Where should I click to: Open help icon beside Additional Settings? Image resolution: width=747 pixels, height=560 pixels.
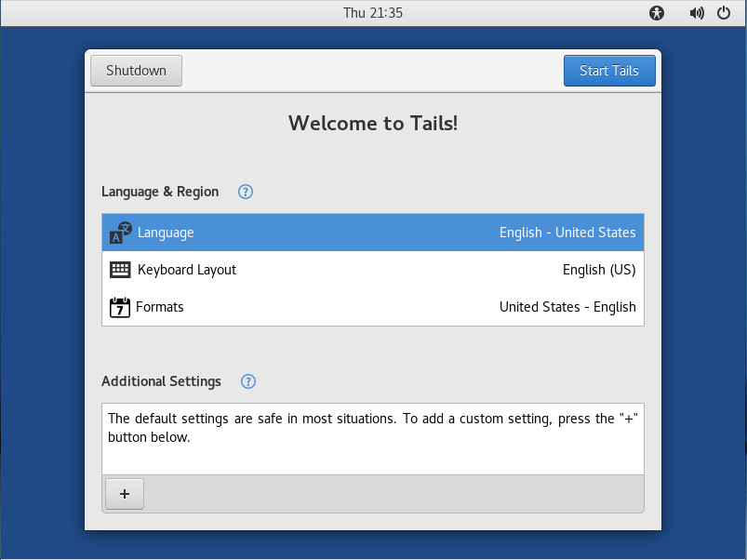point(248,381)
